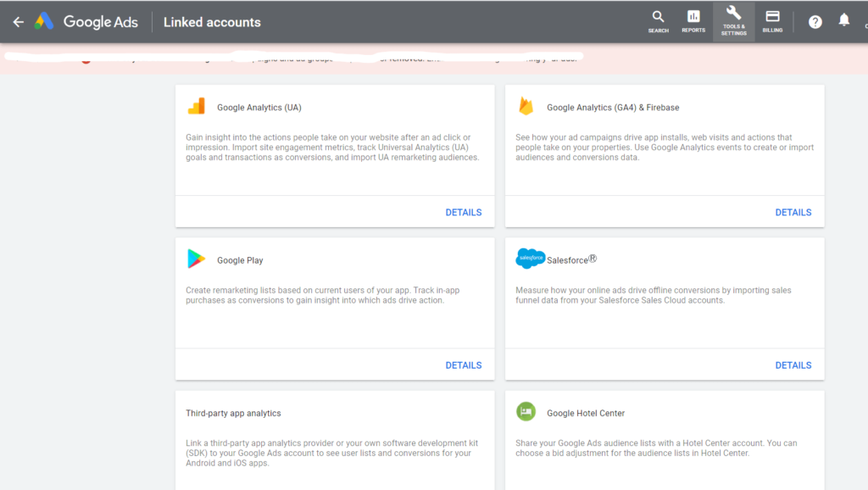
Task: Open Tools & Settings wrench menu
Action: click(733, 21)
